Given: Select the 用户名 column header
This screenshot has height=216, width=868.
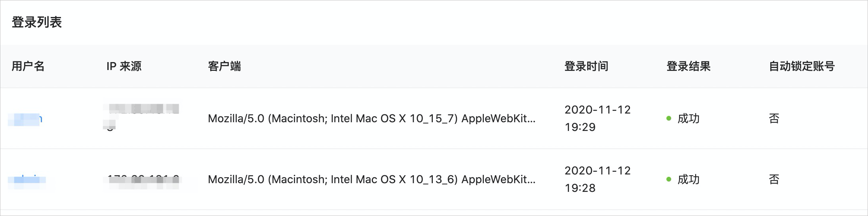Looking at the screenshot, I should 28,66.
